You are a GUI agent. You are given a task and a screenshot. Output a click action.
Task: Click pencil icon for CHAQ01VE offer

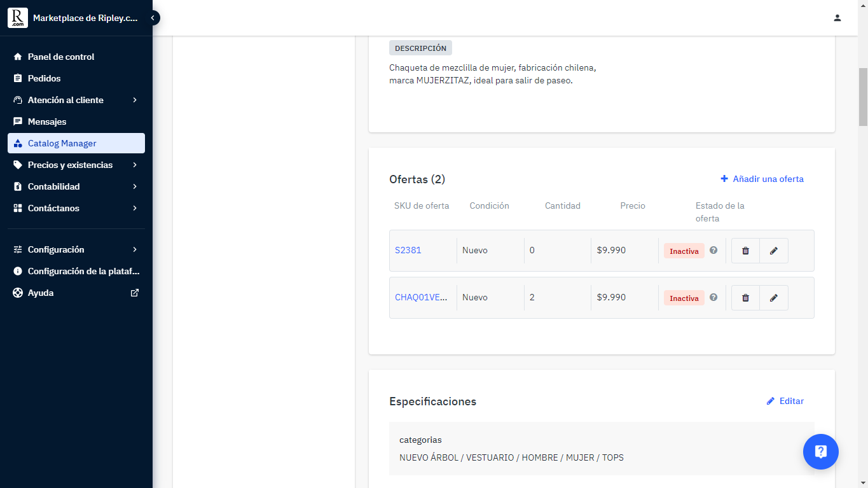click(x=774, y=298)
